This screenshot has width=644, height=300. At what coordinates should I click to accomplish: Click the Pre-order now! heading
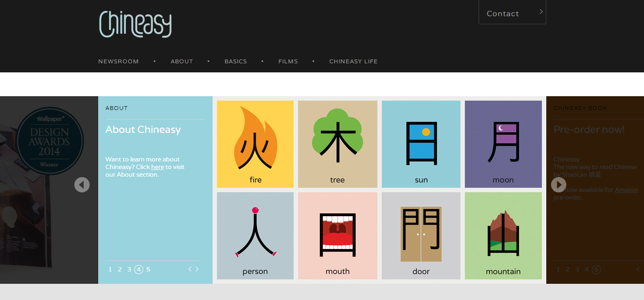coord(589,130)
